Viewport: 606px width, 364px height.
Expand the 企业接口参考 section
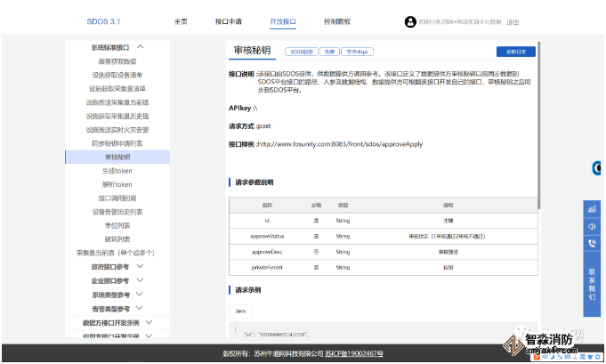tap(140, 280)
